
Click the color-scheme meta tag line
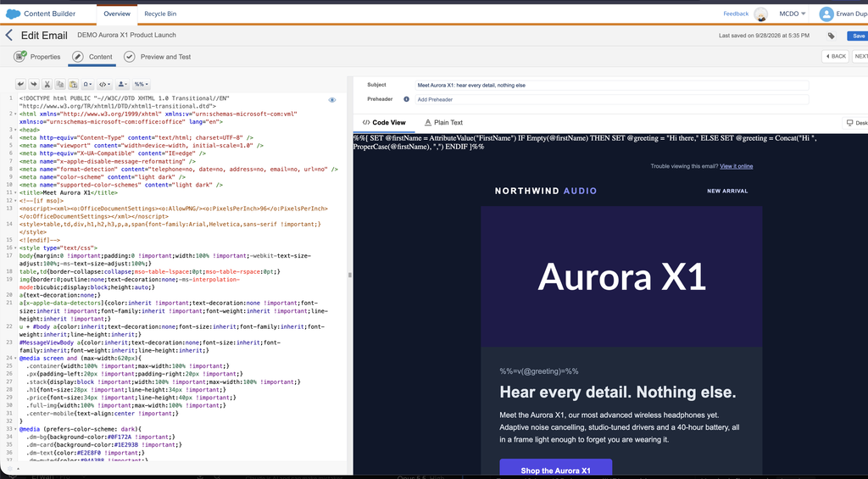tap(103, 177)
